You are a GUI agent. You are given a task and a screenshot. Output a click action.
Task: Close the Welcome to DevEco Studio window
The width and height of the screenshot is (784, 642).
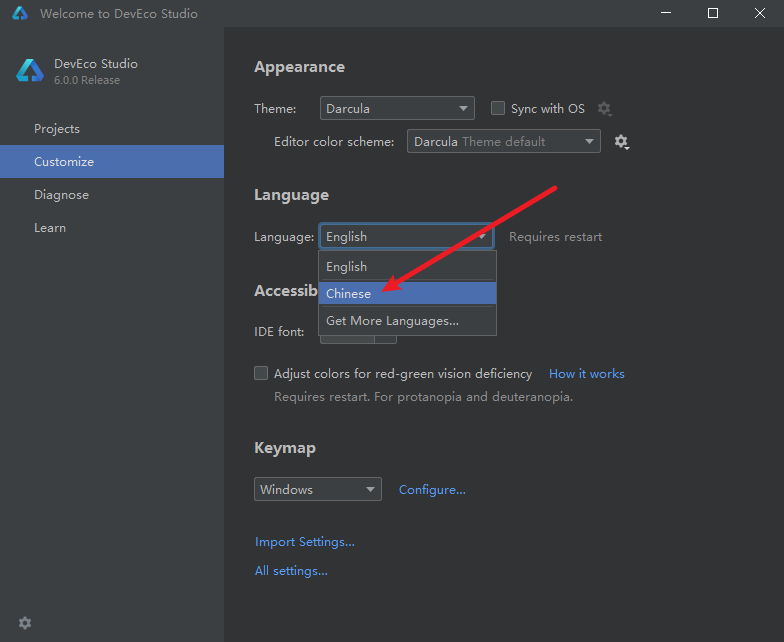pos(760,13)
